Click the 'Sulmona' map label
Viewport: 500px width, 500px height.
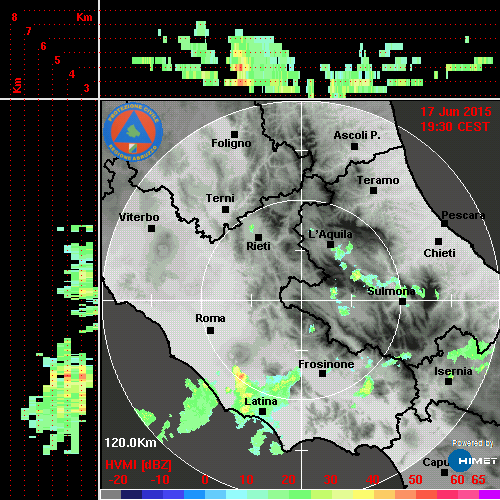point(391,291)
